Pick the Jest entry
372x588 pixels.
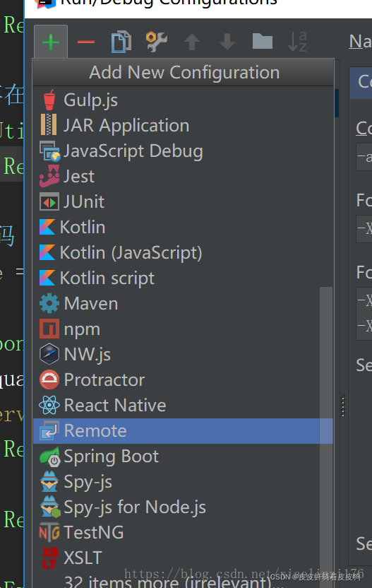tap(183, 176)
